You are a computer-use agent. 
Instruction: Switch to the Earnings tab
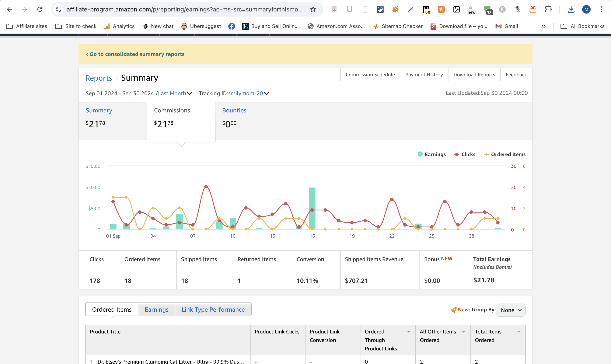pyautogui.click(x=157, y=309)
